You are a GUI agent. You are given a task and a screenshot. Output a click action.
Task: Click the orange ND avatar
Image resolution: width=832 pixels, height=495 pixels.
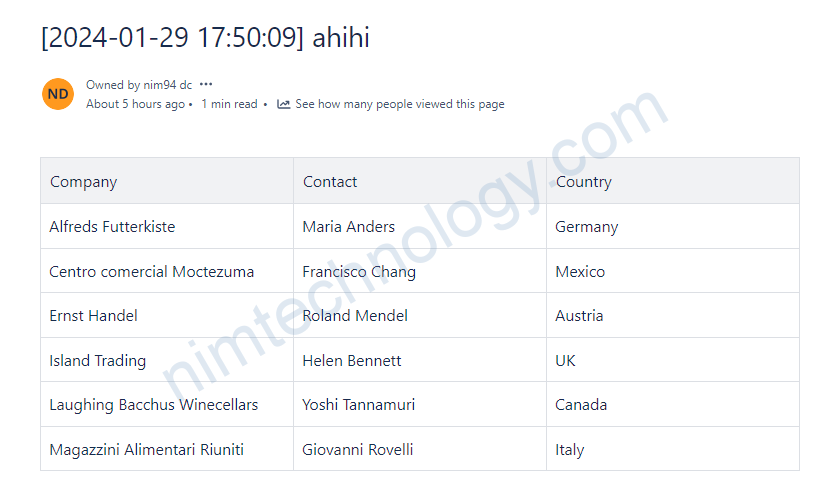[58, 94]
